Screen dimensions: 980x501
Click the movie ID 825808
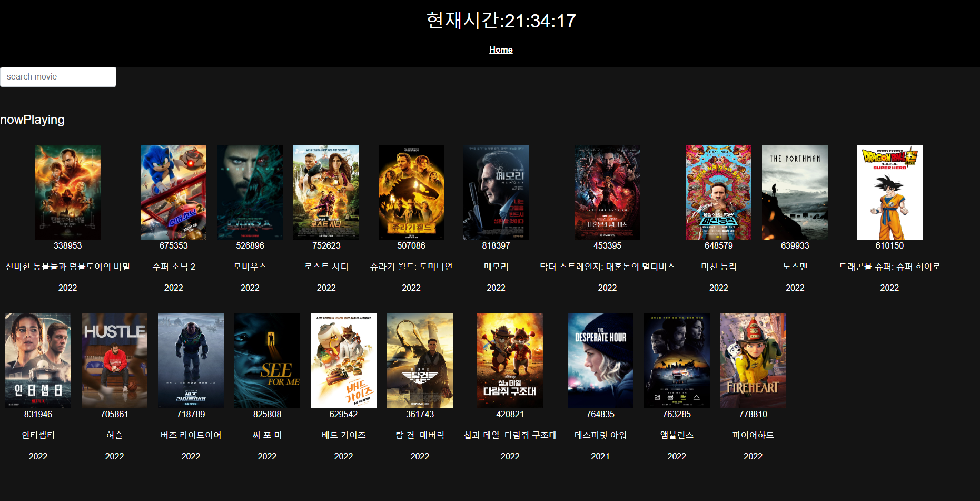(267, 414)
